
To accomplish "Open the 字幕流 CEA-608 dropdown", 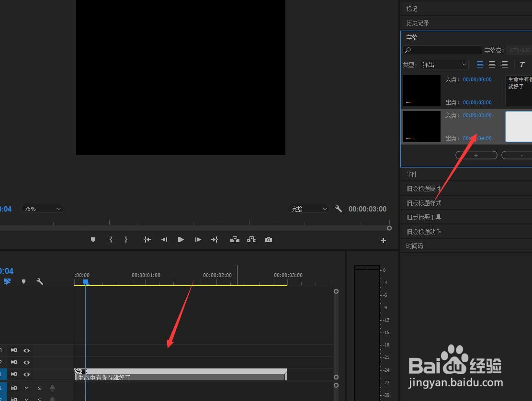I will pos(519,50).
